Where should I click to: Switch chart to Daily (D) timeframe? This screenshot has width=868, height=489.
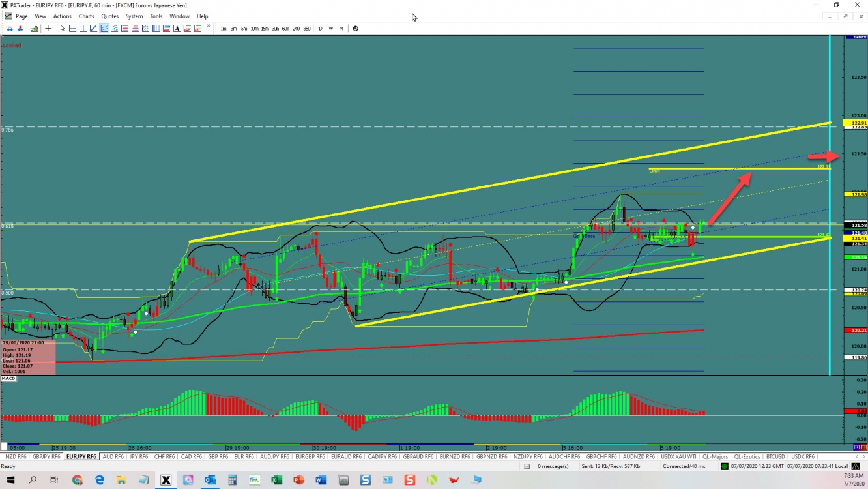(321, 29)
